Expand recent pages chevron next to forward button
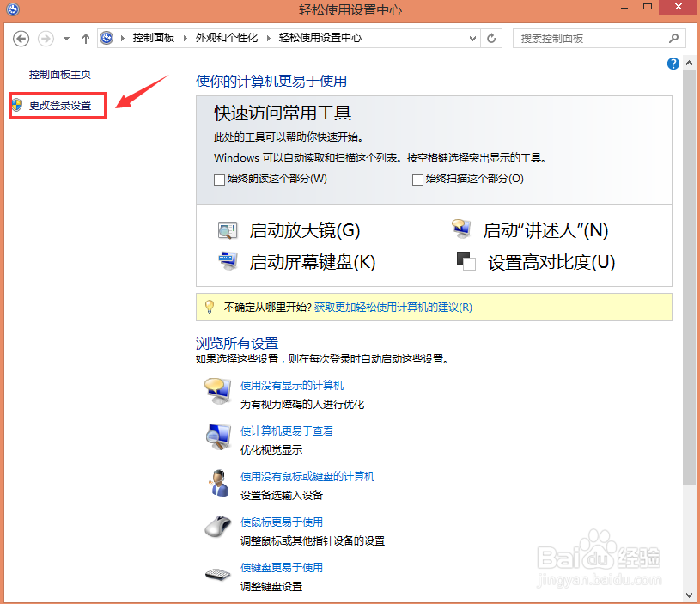The height and width of the screenshot is (604, 700). point(66,38)
